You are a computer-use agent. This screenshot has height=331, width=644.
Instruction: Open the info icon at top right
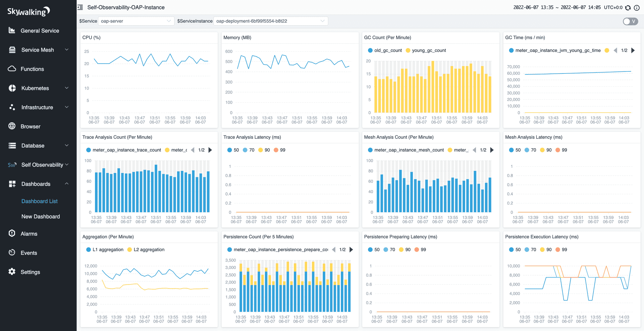(x=636, y=7)
